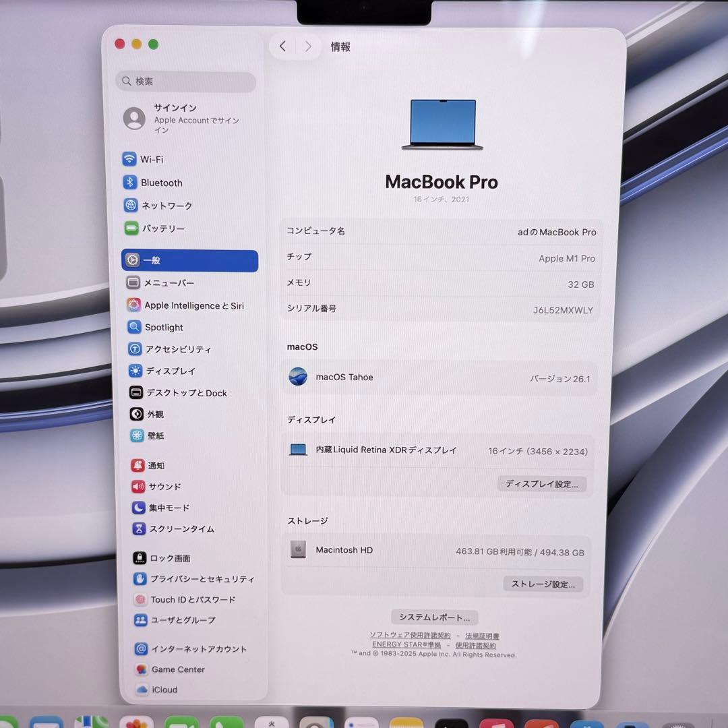The width and height of the screenshot is (728, 728).
Task: Open 壁紙 wallpaper icon
Action: pos(137,435)
